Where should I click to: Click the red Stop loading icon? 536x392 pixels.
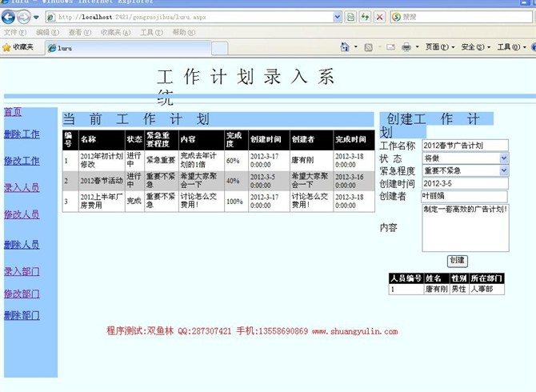[379, 17]
